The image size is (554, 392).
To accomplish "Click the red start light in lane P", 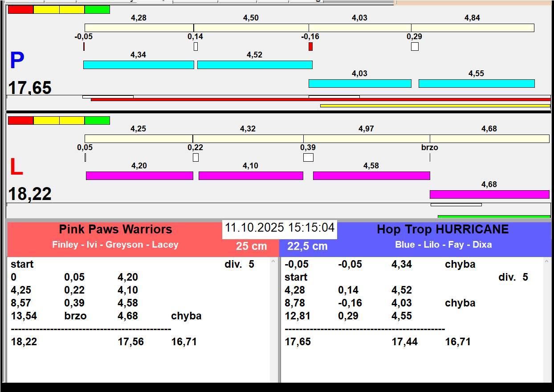I will (x=20, y=9).
